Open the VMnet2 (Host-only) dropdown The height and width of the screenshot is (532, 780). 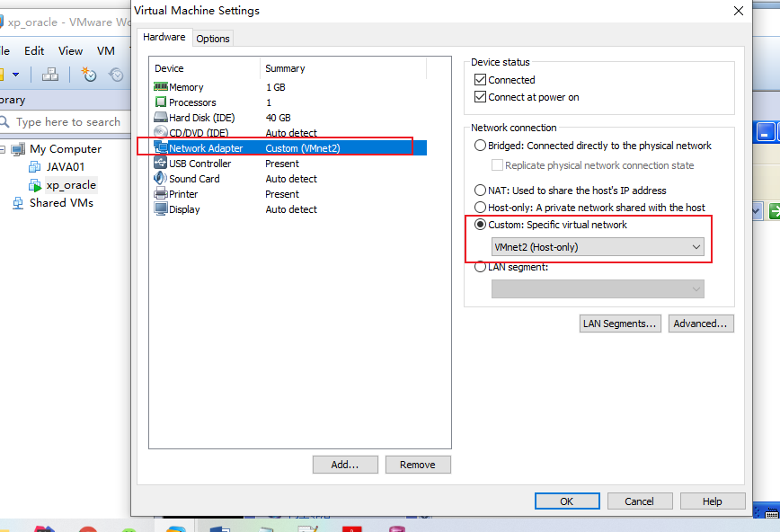click(598, 247)
